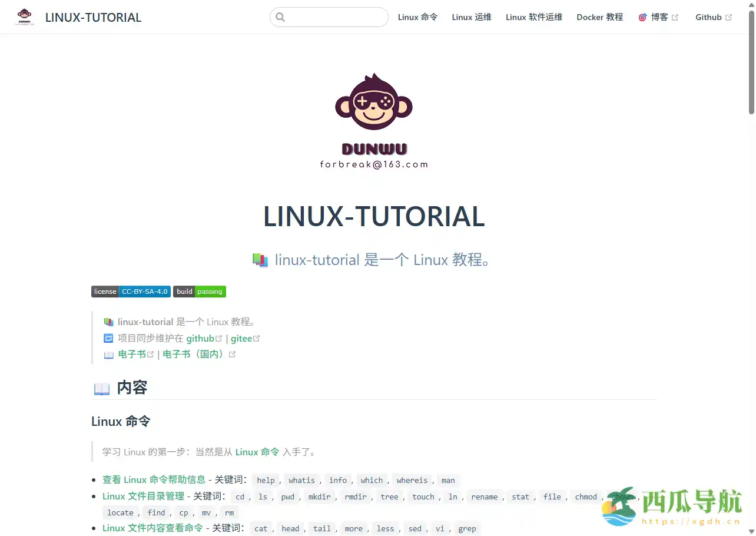Click the build passing badge

[x=199, y=291]
